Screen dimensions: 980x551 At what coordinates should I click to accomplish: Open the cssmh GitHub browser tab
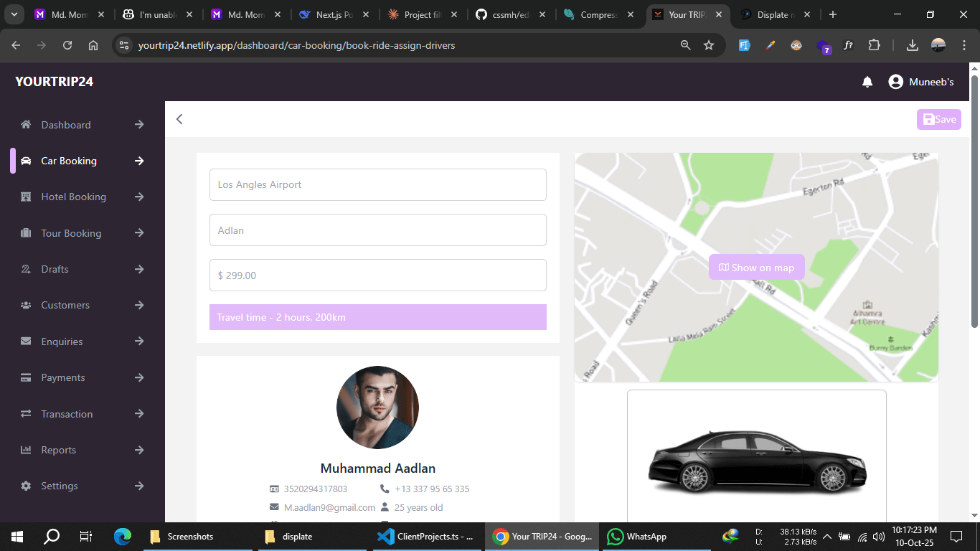pyautogui.click(x=511, y=14)
